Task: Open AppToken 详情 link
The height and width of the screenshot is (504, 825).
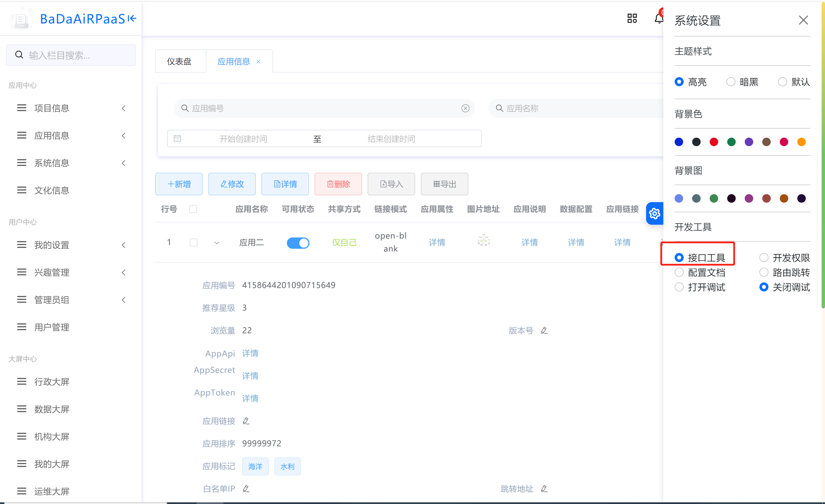Action: [250, 399]
